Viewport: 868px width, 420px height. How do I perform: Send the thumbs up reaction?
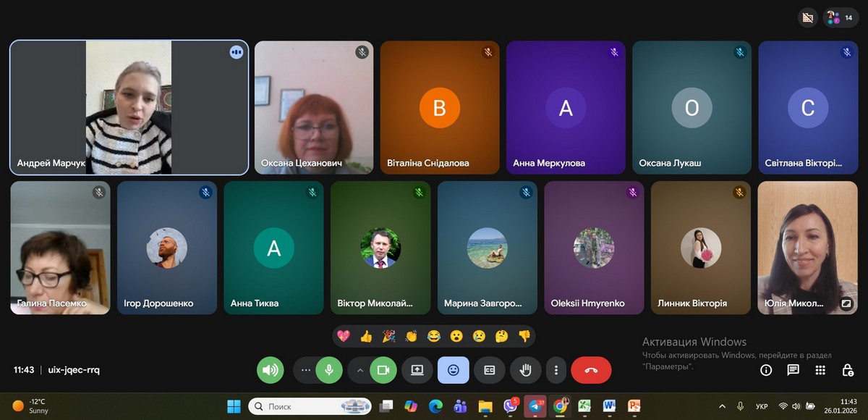click(366, 336)
